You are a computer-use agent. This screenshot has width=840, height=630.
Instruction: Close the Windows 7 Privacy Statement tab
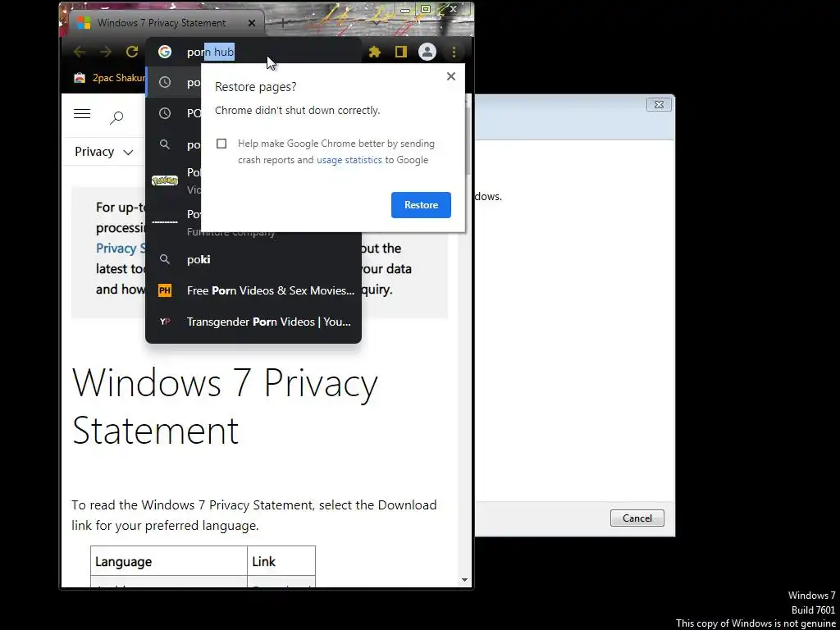point(252,23)
